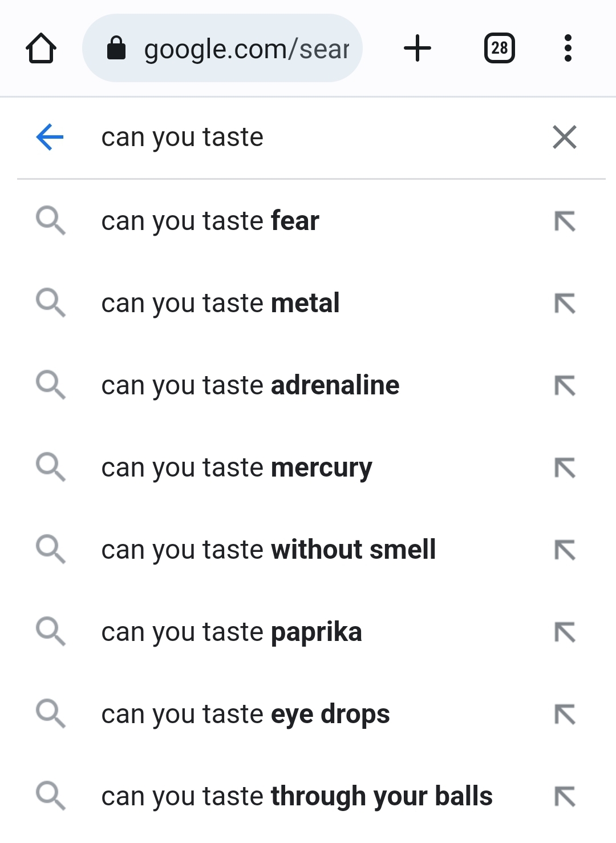Tap the address bar showing google.com

pyautogui.click(x=222, y=49)
